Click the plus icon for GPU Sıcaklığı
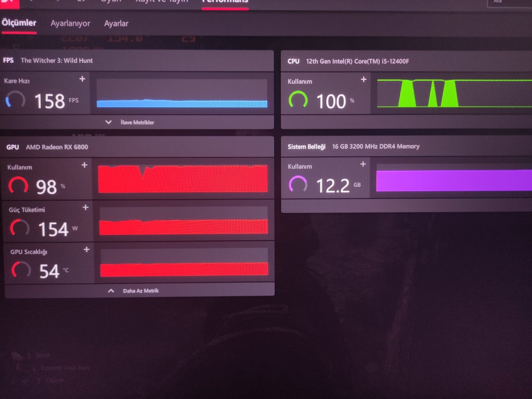The image size is (532, 399). pyautogui.click(x=87, y=249)
